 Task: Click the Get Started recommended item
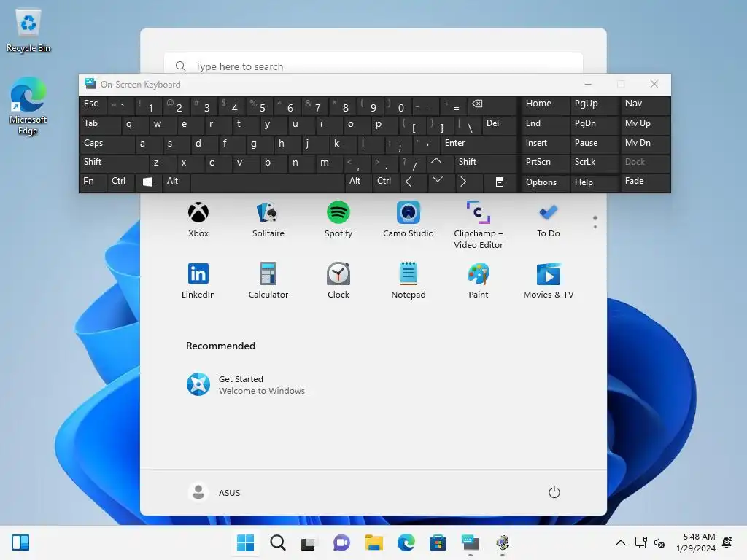246,385
